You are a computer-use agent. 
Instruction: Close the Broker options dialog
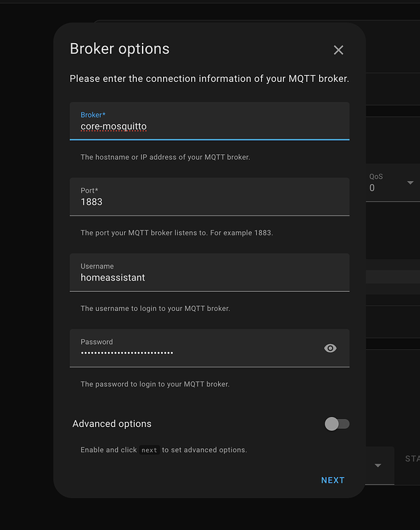point(338,50)
